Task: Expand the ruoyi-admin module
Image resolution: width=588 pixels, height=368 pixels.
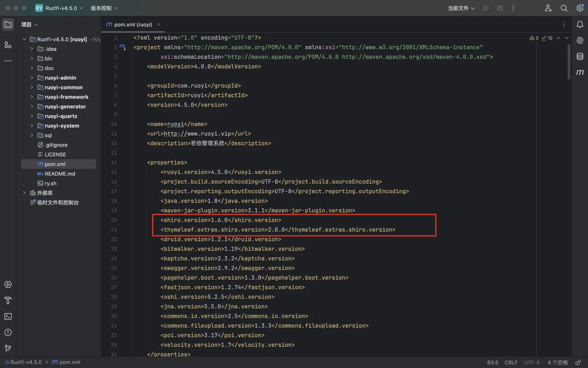Action: tap(32, 78)
